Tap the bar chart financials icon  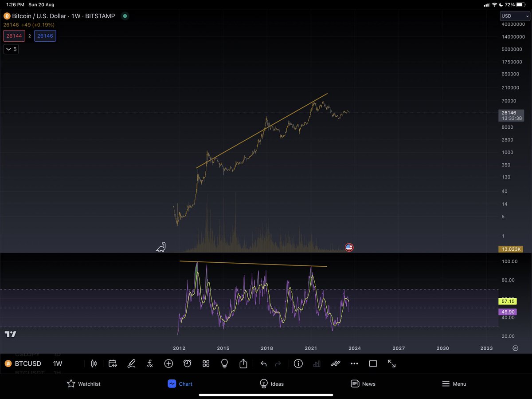pyautogui.click(x=317, y=363)
